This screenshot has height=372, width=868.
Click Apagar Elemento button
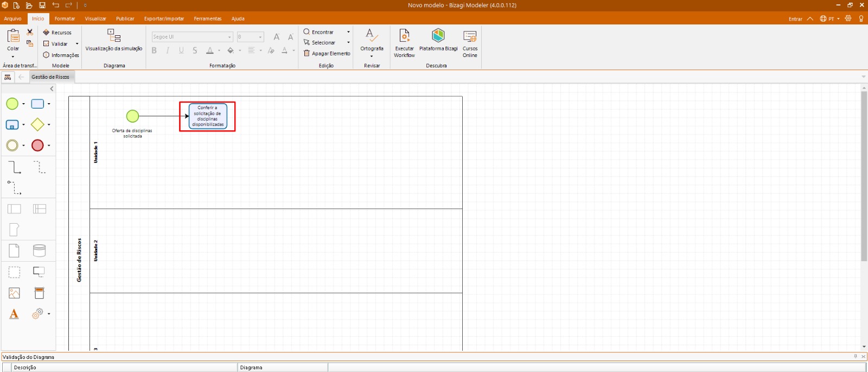[x=327, y=53]
